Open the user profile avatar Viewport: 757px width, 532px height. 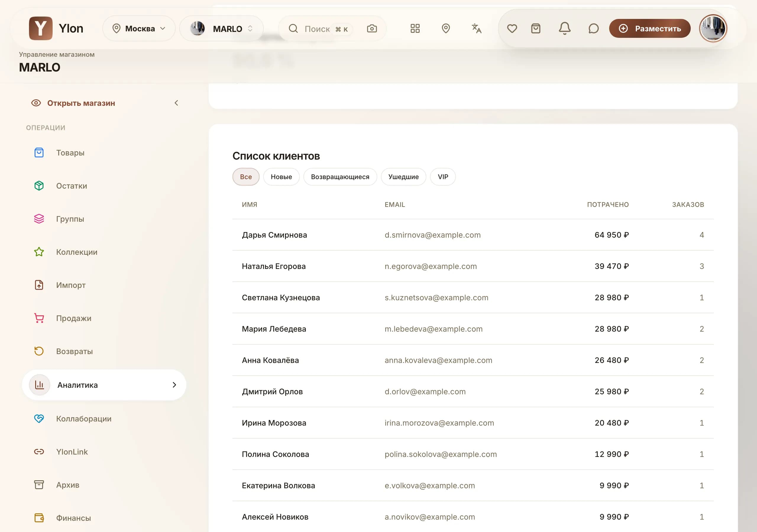point(713,28)
